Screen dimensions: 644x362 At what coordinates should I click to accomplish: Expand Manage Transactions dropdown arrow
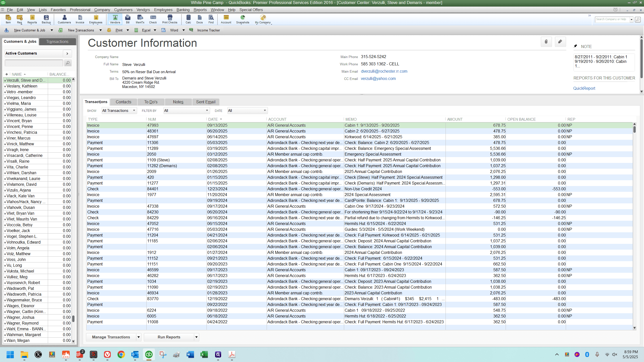coord(138,337)
